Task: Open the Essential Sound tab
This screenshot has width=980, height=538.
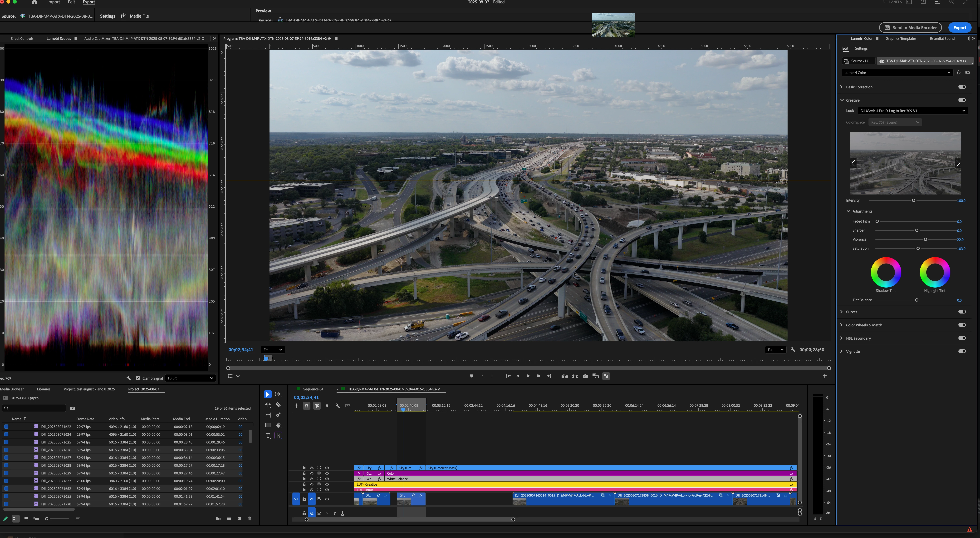Action: [x=942, y=38]
